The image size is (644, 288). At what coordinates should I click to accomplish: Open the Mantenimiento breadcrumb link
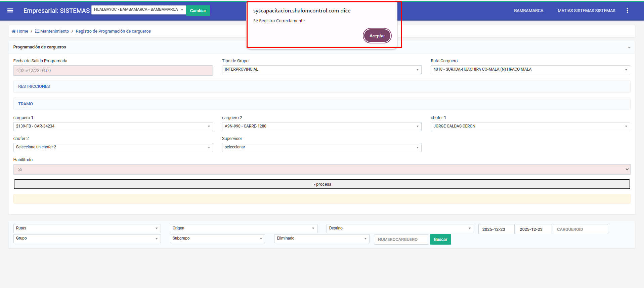54,31
